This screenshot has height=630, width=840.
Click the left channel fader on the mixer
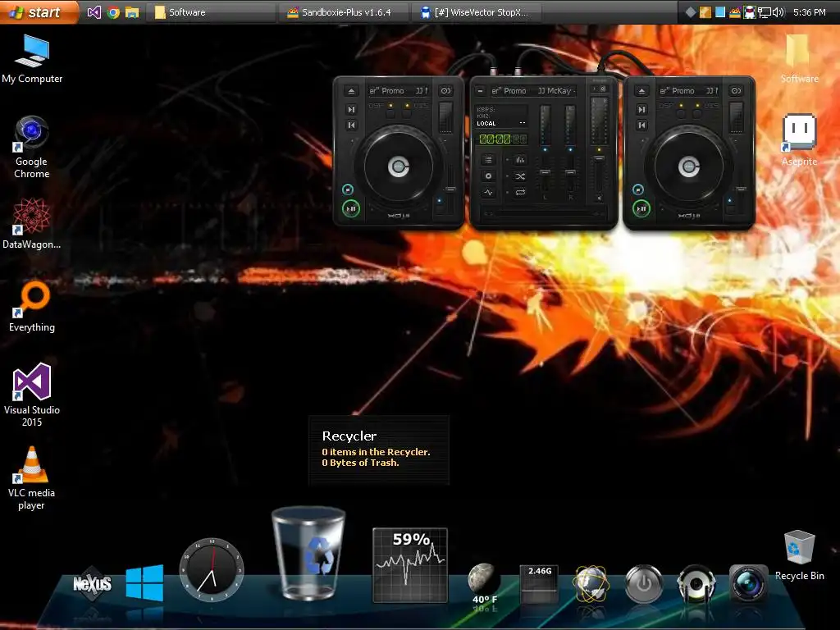[545, 172]
